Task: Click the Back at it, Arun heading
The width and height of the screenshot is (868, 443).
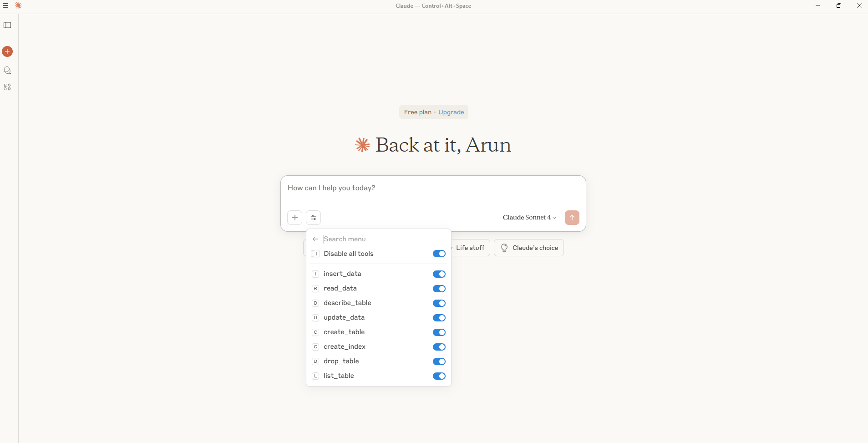Action: pyautogui.click(x=443, y=145)
